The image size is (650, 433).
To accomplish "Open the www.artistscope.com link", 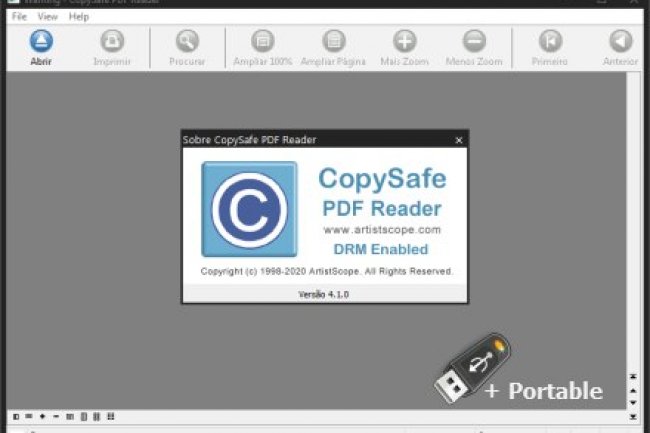I will [382, 230].
